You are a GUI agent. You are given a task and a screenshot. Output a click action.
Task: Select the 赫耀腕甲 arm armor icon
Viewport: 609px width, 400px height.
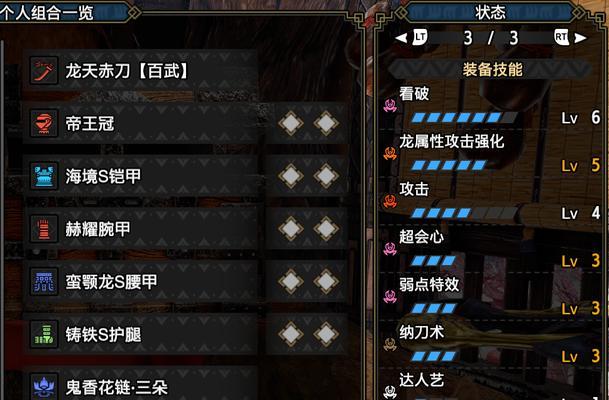click(x=44, y=229)
